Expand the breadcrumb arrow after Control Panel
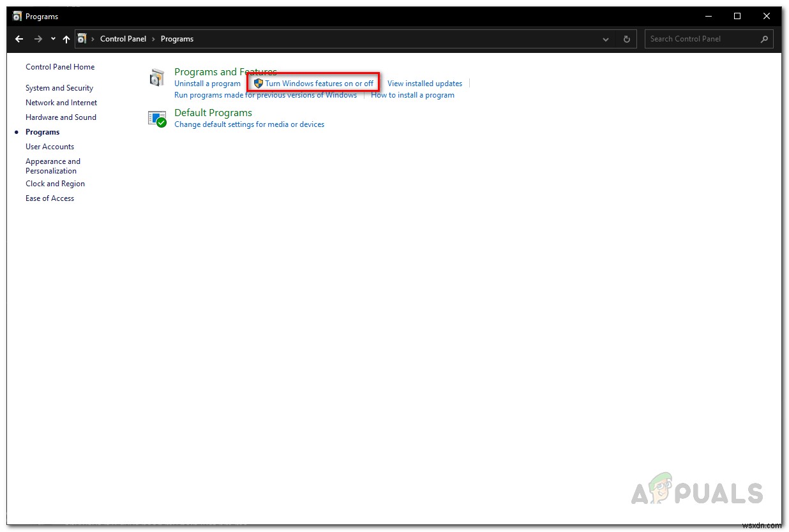This screenshot has height=532, width=789. point(153,38)
